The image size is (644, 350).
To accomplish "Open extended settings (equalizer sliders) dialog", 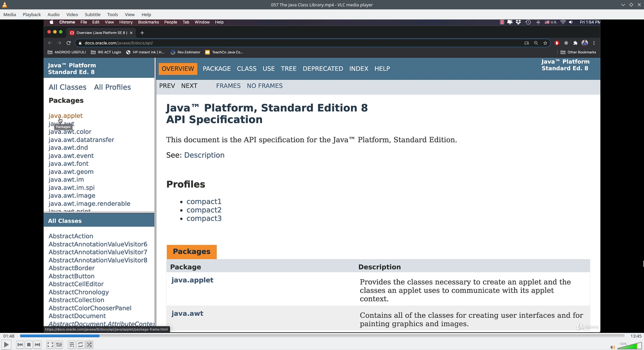I will click(59, 345).
